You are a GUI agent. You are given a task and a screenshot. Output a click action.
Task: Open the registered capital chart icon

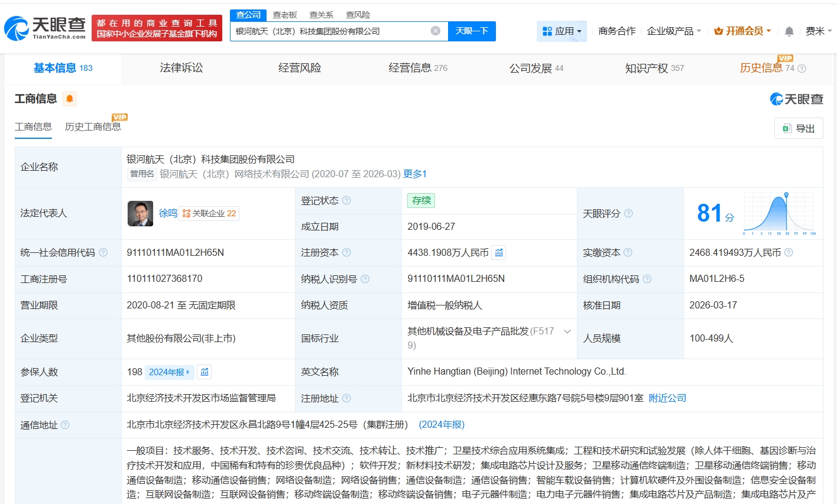[499, 253]
